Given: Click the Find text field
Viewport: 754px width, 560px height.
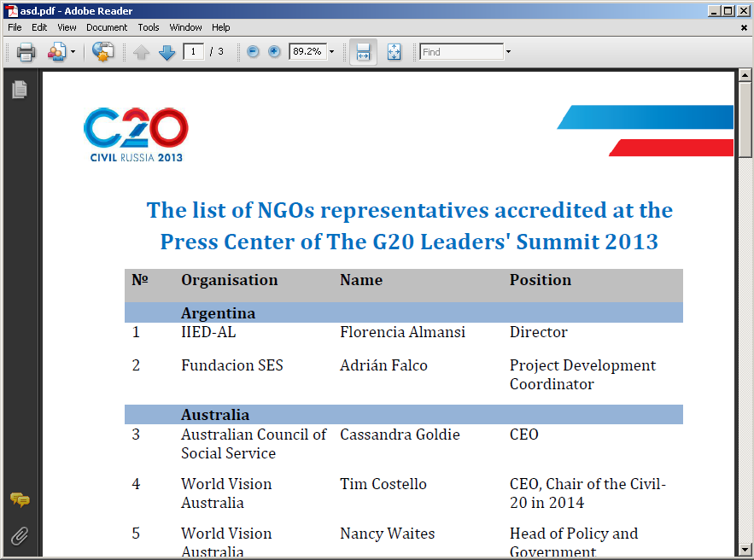Looking at the screenshot, I should click(462, 52).
